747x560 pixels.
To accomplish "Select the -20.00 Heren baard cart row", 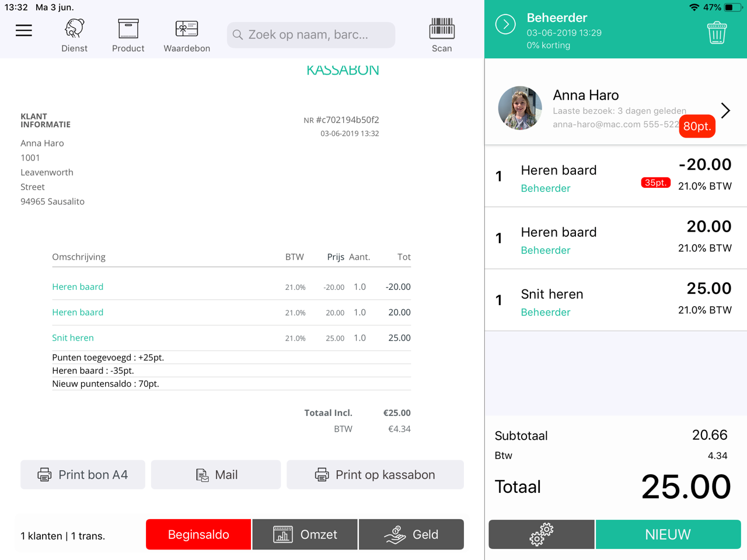I will point(616,176).
